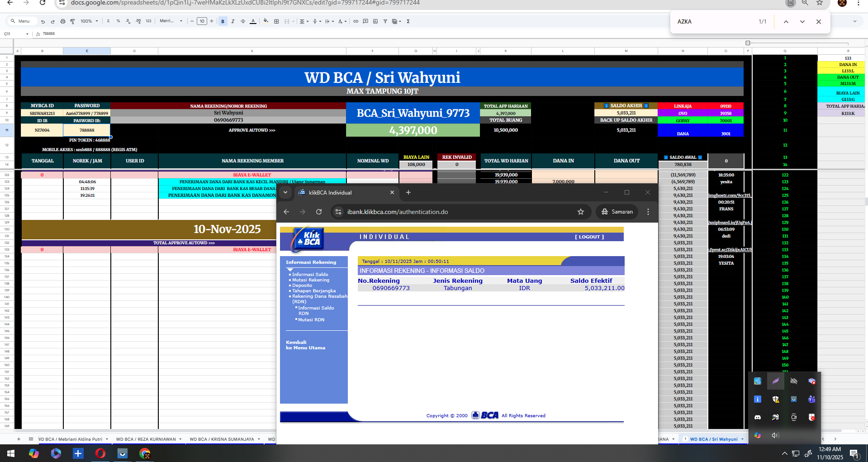The width and height of the screenshot is (868, 462).
Task: Open the fill color bucket picker
Action: 266,21
